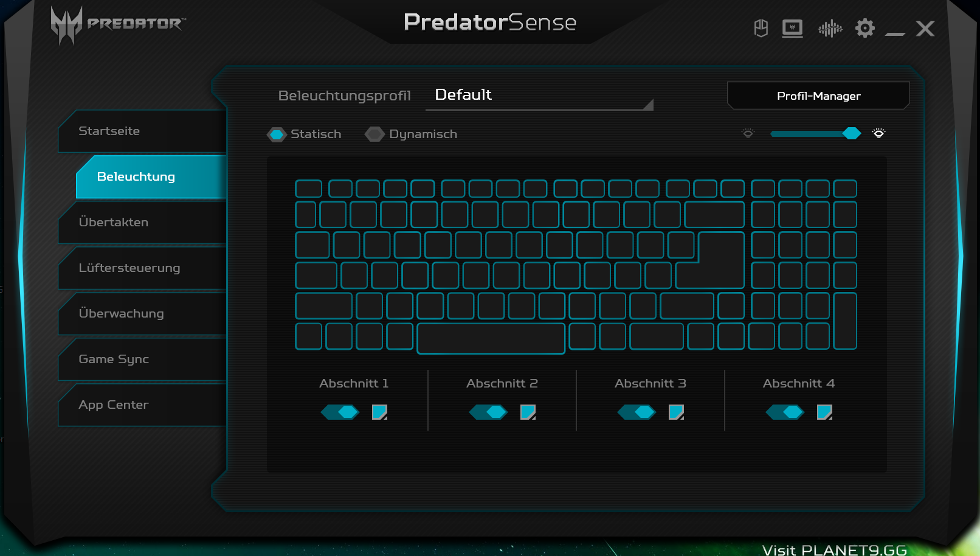Viewport: 980px width, 556px height.
Task: Expand the Beleuchtungsprofil Default dropdown
Action: coord(539,96)
